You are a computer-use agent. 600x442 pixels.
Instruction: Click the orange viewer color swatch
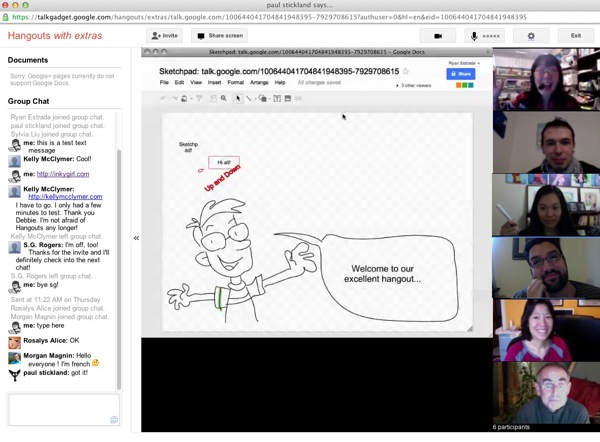pos(458,85)
